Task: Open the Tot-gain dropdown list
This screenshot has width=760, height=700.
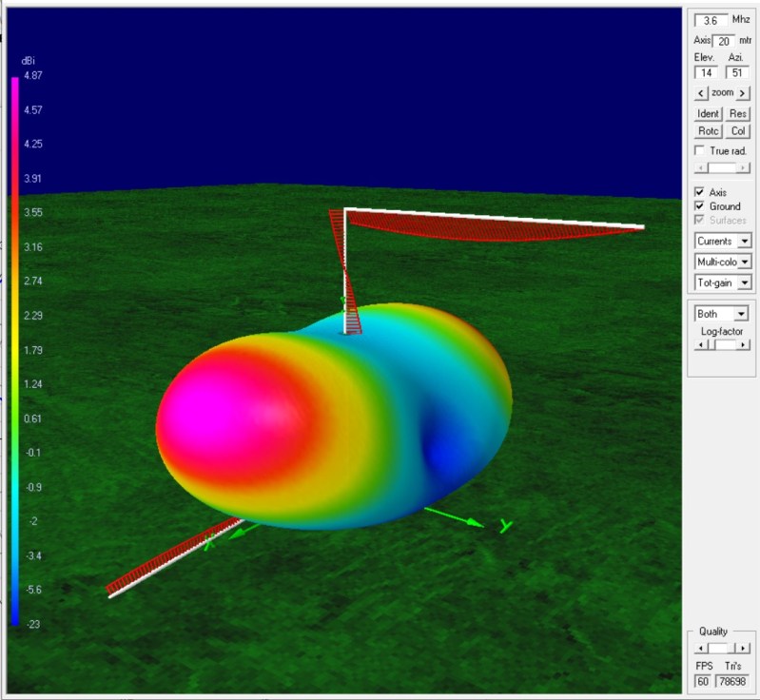Action: tap(744, 282)
